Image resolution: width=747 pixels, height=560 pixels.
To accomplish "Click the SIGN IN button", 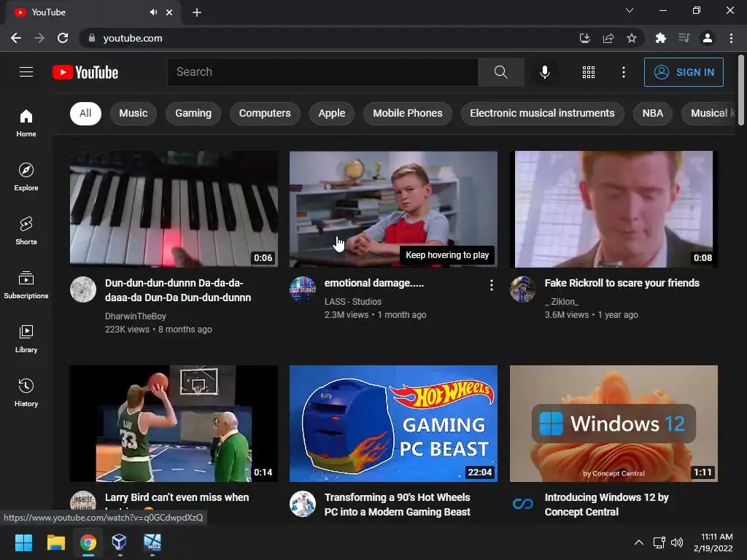I will click(x=684, y=72).
